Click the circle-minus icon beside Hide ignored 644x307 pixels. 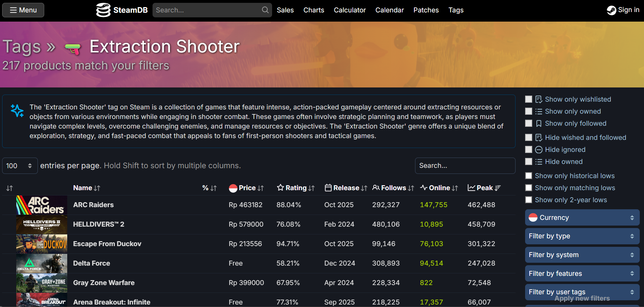click(x=539, y=150)
